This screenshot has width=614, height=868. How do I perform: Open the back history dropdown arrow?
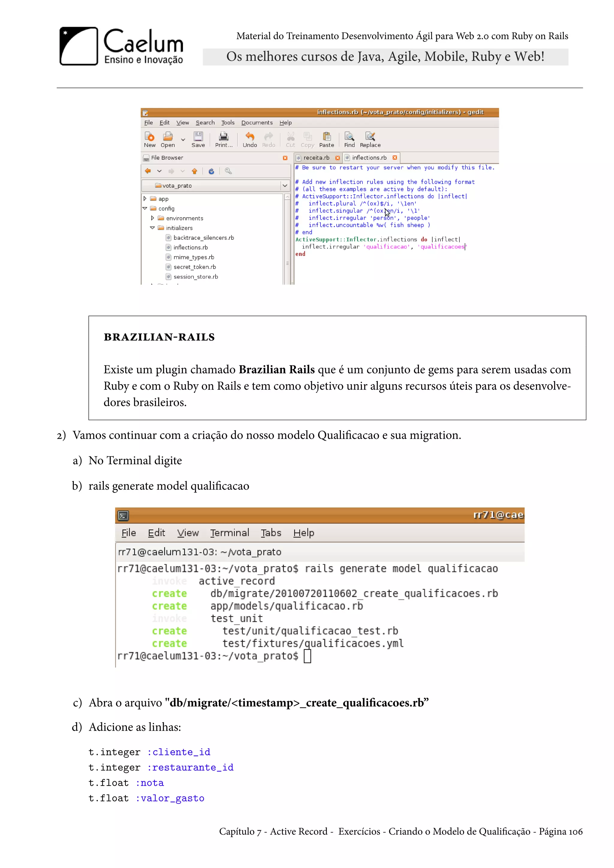click(x=159, y=171)
